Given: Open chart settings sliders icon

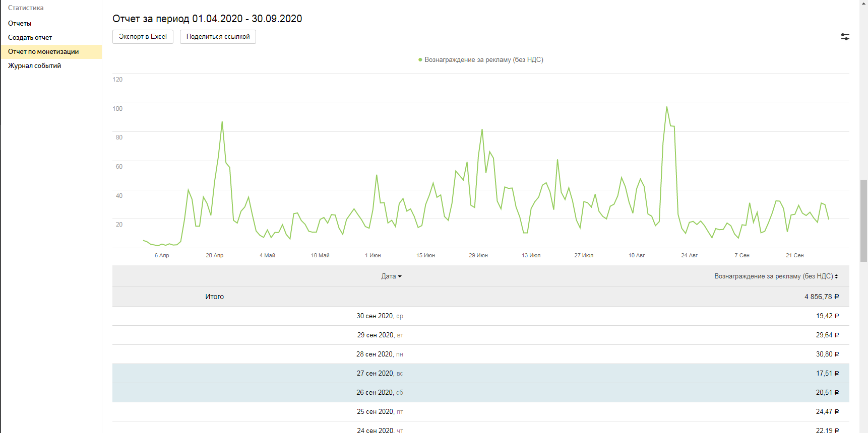Looking at the screenshot, I should pyautogui.click(x=845, y=37).
